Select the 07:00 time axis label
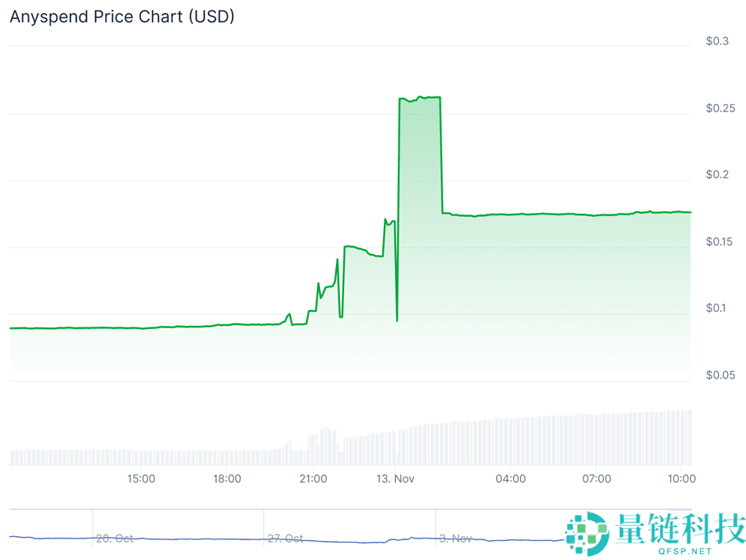746x560 pixels. click(597, 478)
